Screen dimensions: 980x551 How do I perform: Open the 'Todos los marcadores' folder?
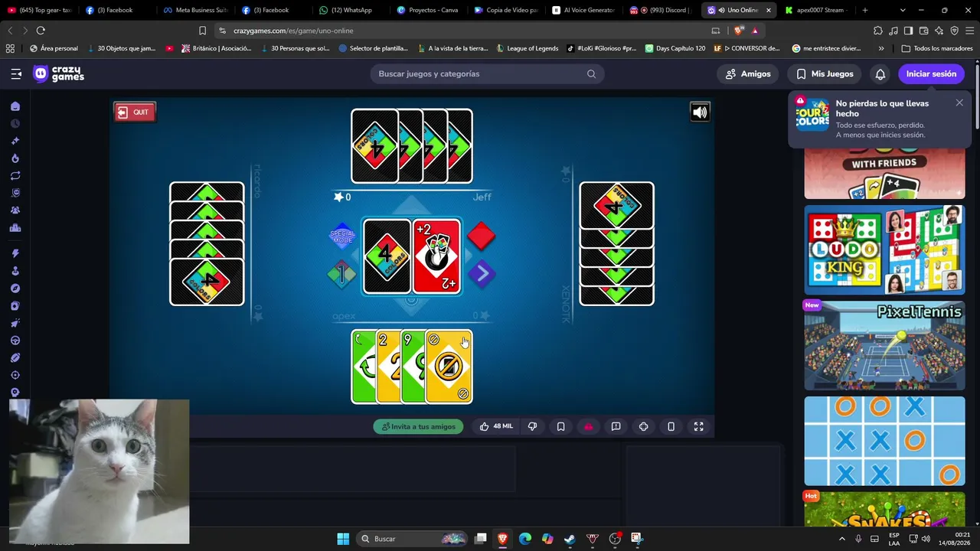(937, 48)
